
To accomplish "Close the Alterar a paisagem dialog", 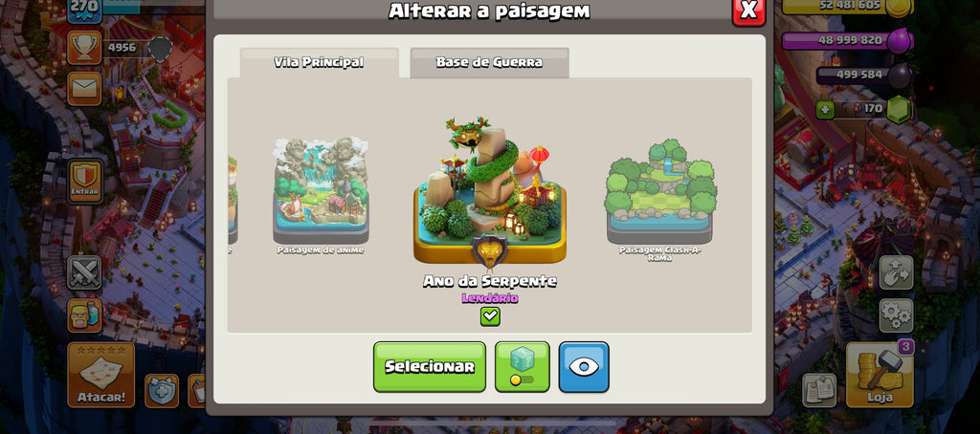I will pos(748,10).
